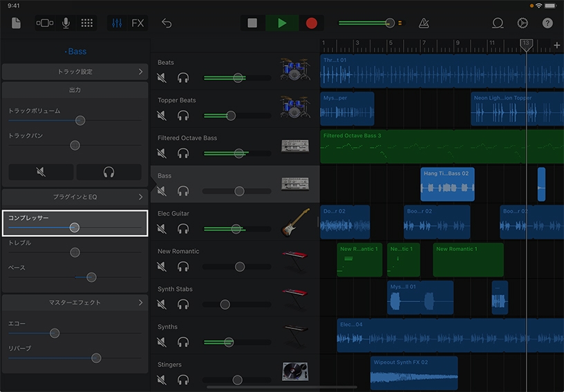
Task: Toggle the metronome icon
Action: point(424,23)
